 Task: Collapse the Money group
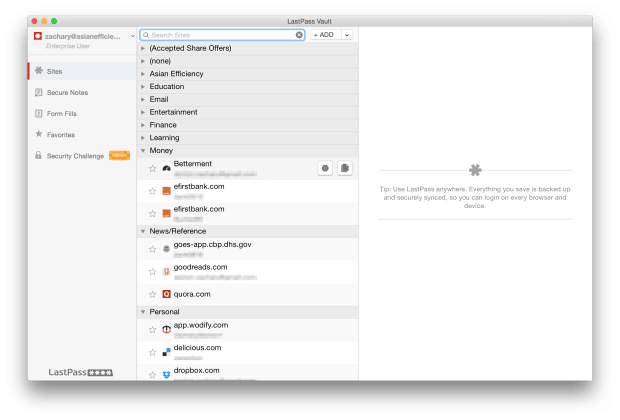[x=143, y=150]
